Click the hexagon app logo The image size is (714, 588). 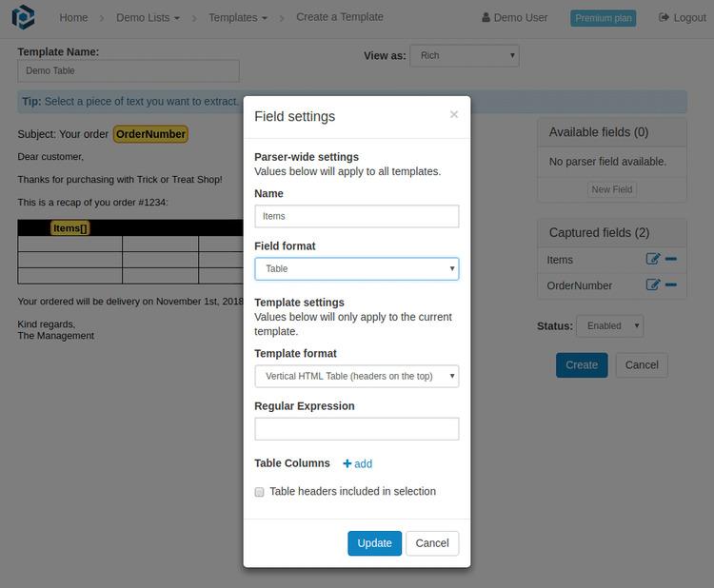click(23, 17)
